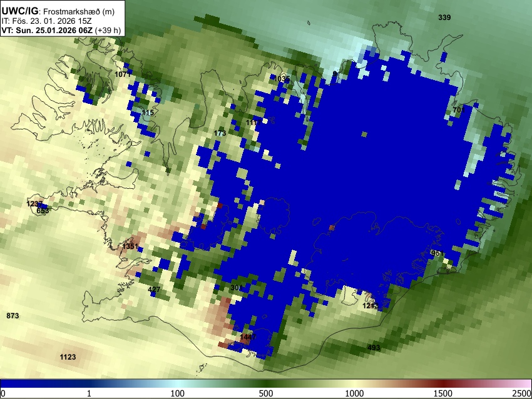This screenshot has height=399, width=532.
Task: Click the map value label '1071'
Action: tap(123, 74)
